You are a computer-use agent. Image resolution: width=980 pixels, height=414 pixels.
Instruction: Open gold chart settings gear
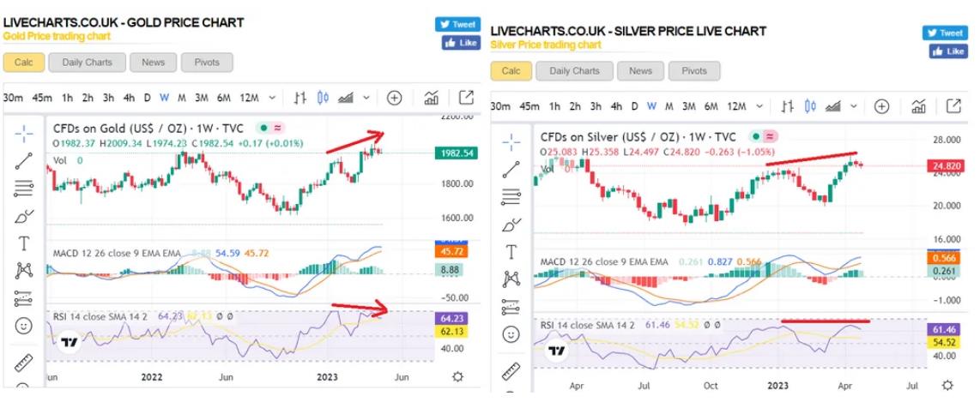[457, 376]
